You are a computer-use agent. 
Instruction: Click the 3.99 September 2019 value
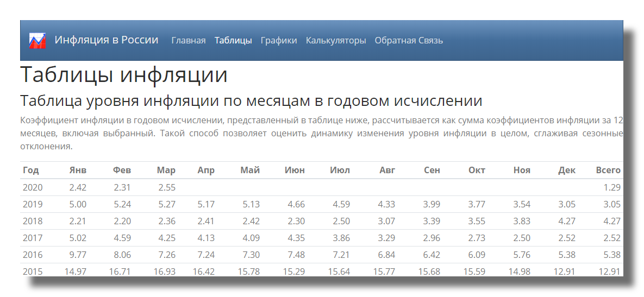point(432,204)
